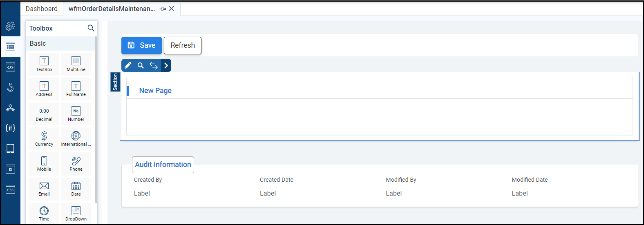Switch to the Dashboard tab
This screenshot has height=225, width=644.
click(42, 9)
